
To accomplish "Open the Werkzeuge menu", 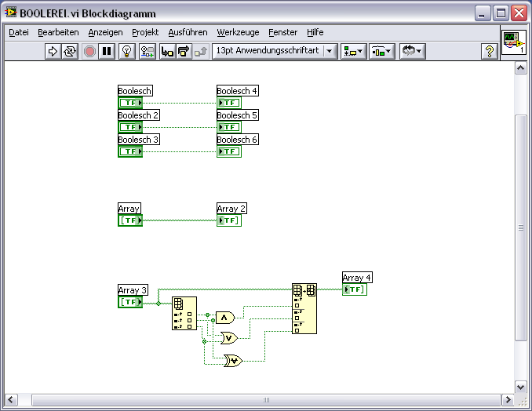I will coord(237,32).
